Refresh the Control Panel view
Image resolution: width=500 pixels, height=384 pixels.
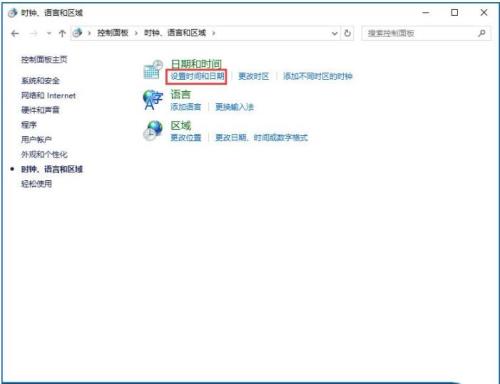click(x=347, y=33)
